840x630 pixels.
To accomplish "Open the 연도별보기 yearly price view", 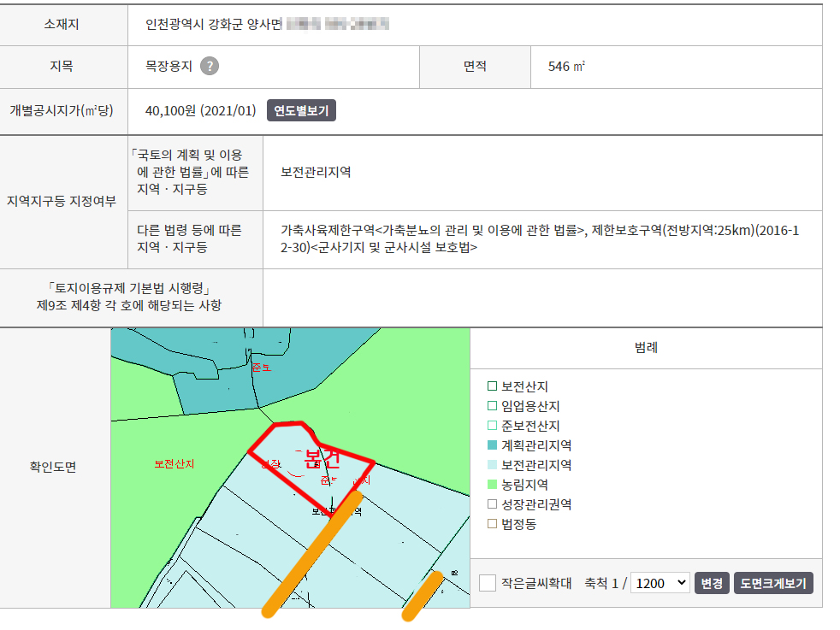I will point(301,111).
